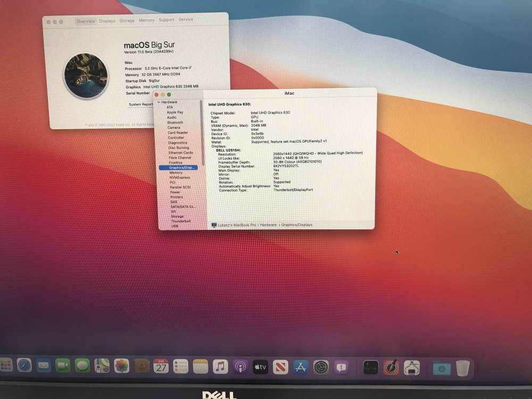Select Thunderbolt in the sidebar

click(x=181, y=221)
